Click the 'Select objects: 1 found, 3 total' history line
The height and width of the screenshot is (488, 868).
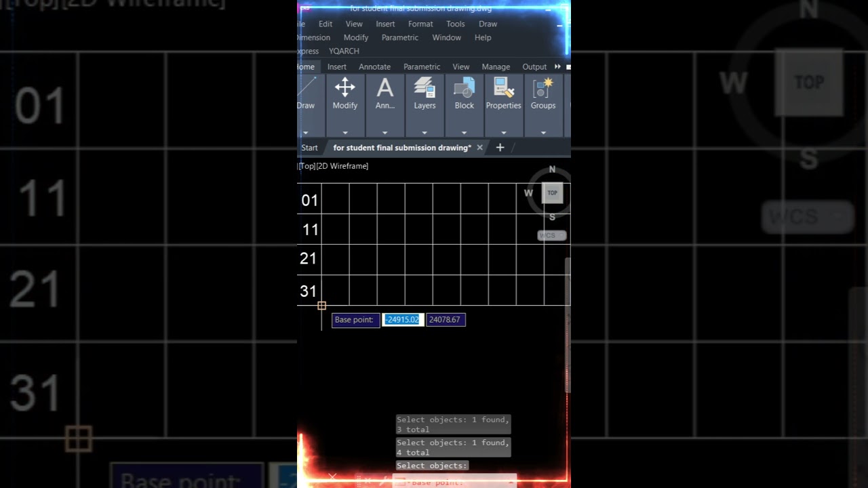[454, 424]
